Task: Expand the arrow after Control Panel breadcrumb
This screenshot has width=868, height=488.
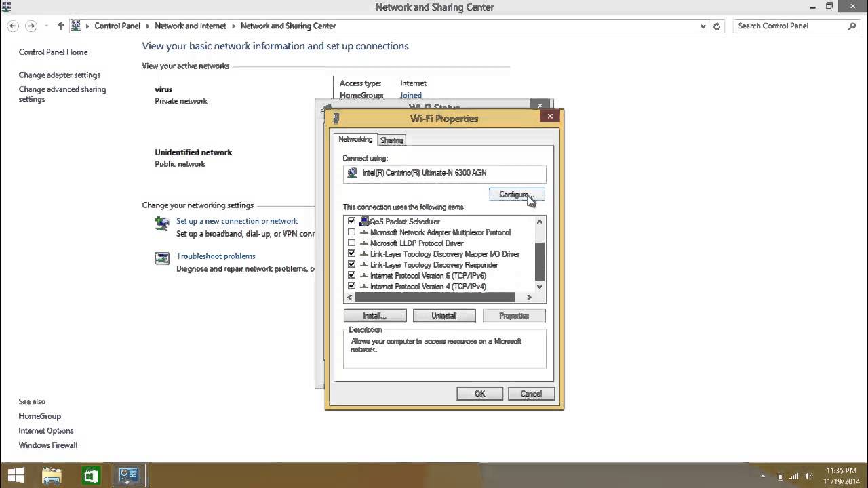Action: tap(148, 26)
